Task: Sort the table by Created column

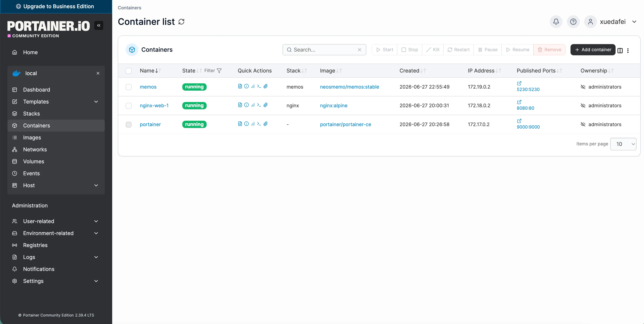Action: pos(413,71)
